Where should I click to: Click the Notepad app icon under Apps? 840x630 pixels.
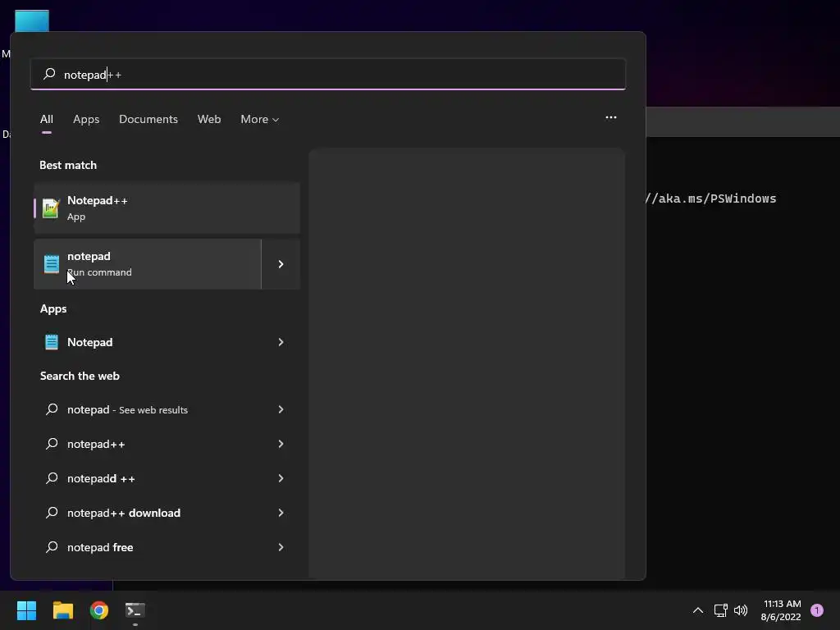click(x=52, y=342)
